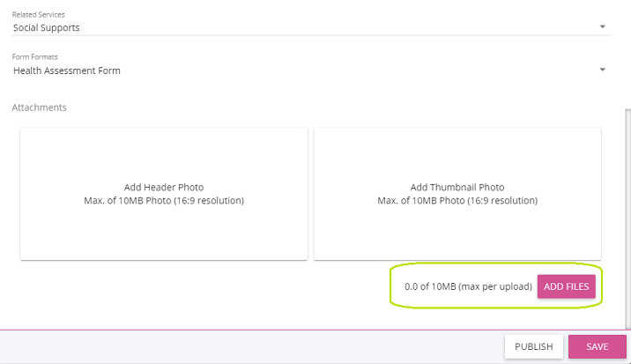Click the 'Add Thumbnail Photo' text
Image resolution: width=631 pixels, height=364 pixels.
coord(457,187)
